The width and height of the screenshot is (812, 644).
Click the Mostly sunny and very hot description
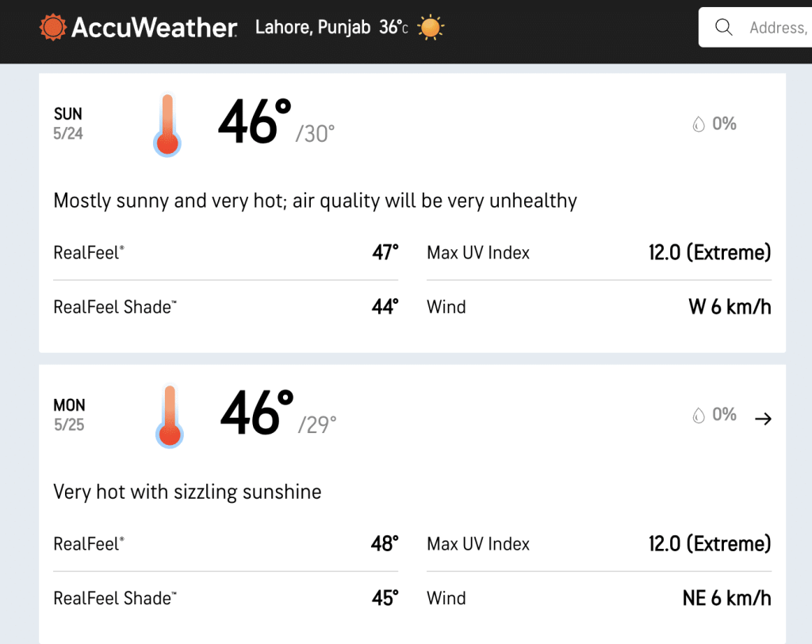[315, 201]
